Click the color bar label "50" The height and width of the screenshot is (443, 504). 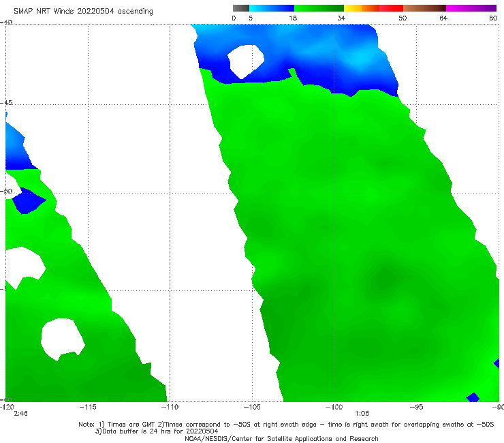(x=403, y=18)
